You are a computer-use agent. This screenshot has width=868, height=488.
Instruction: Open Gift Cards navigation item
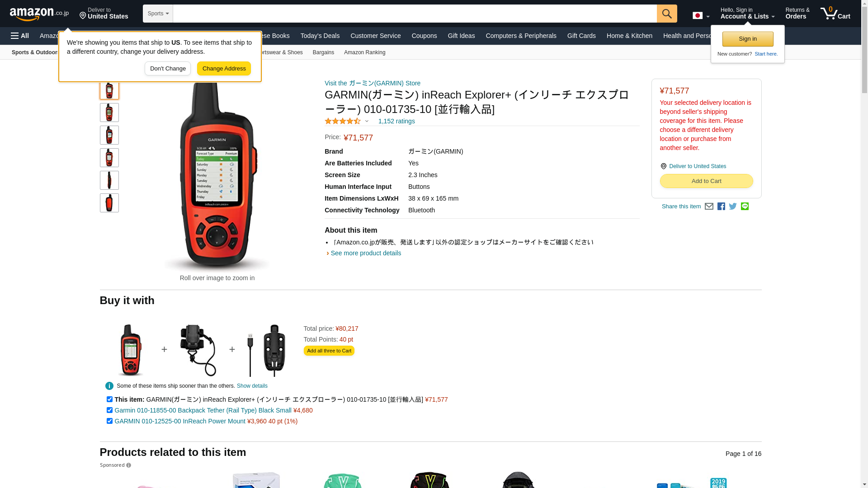(x=581, y=36)
